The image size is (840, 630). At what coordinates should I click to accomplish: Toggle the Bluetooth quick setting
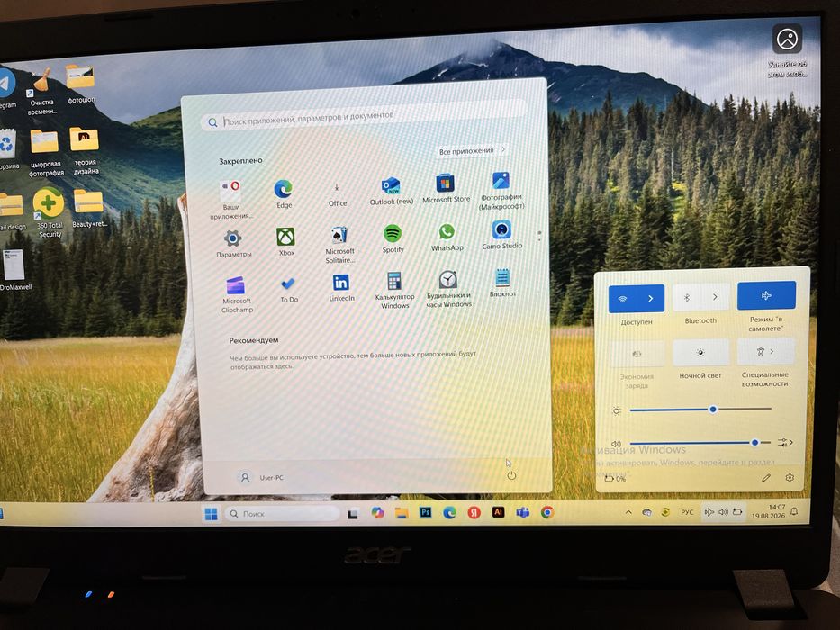(x=687, y=297)
